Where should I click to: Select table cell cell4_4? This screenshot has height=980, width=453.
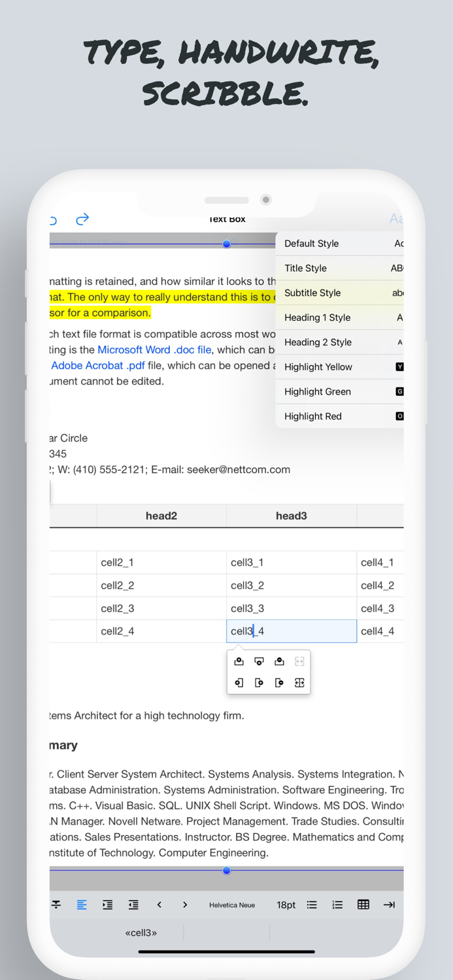pyautogui.click(x=380, y=631)
